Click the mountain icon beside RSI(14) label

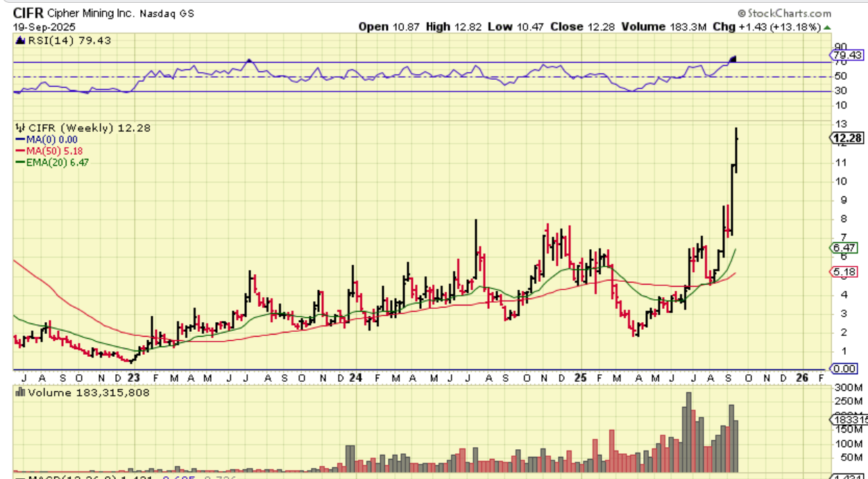[20, 41]
